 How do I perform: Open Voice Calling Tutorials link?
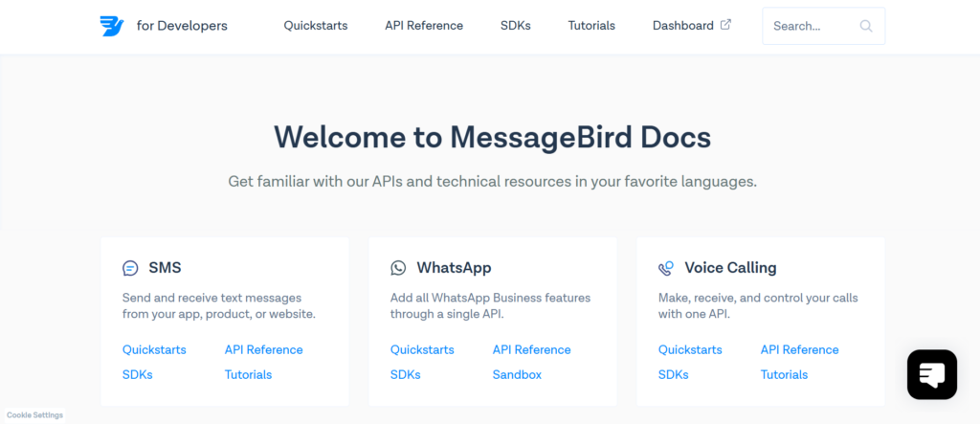pos(784,374)
